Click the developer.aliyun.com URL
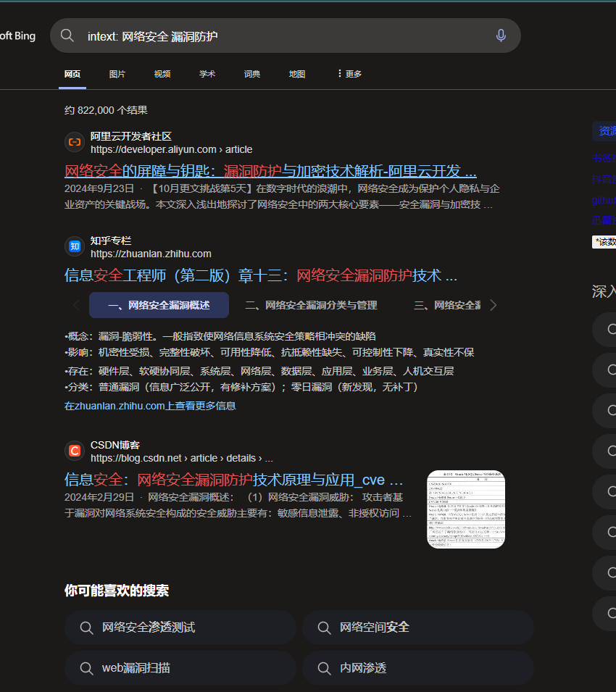 pos(171,149)
